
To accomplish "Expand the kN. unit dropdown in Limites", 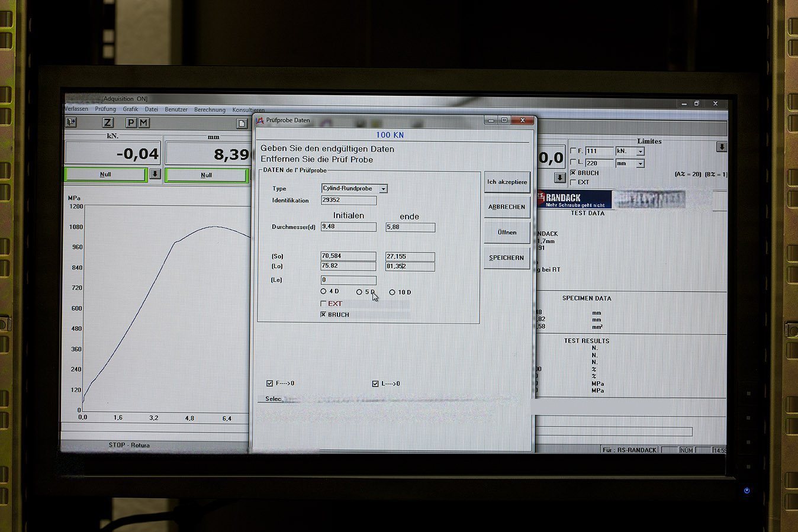I will [x=640, y=151].
